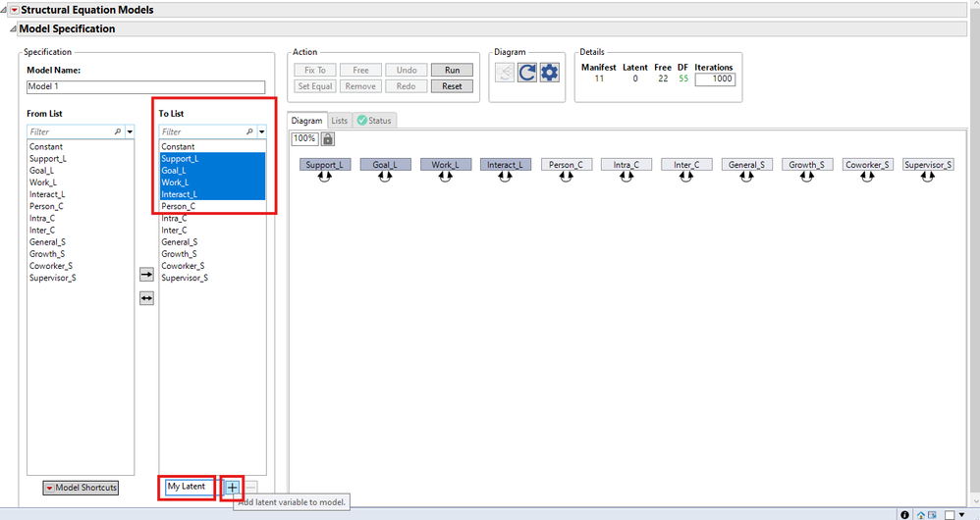The width and height of the screenshot is (980, 520).
Task: Select Support_L in the To List
Action: pyautogui.click(x=212, y=159)
